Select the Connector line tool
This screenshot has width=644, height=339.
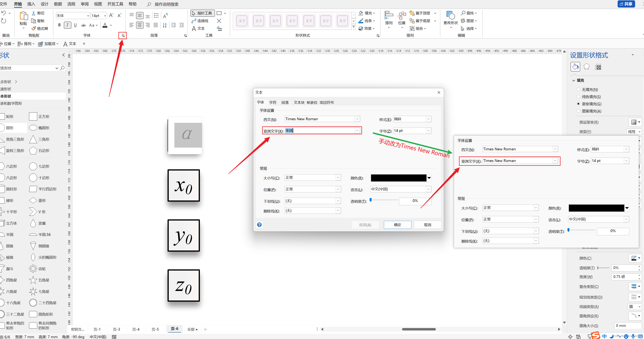point(200,21)
